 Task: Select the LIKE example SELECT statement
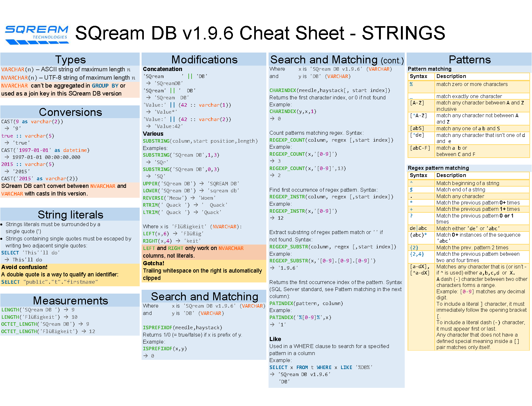[x=321, y=367]
